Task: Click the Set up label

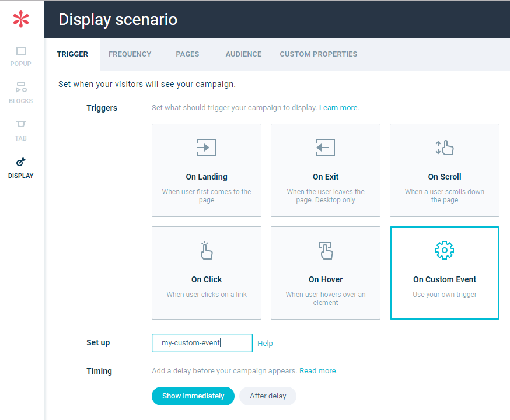Action: 98,342
